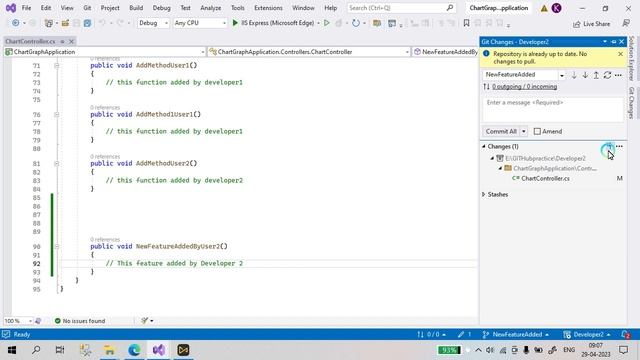Image resolution: width=640 pixels, height=360 pixels.
Task: Open the Debug configuration dropdown
Action: click(x=153, y=23)
